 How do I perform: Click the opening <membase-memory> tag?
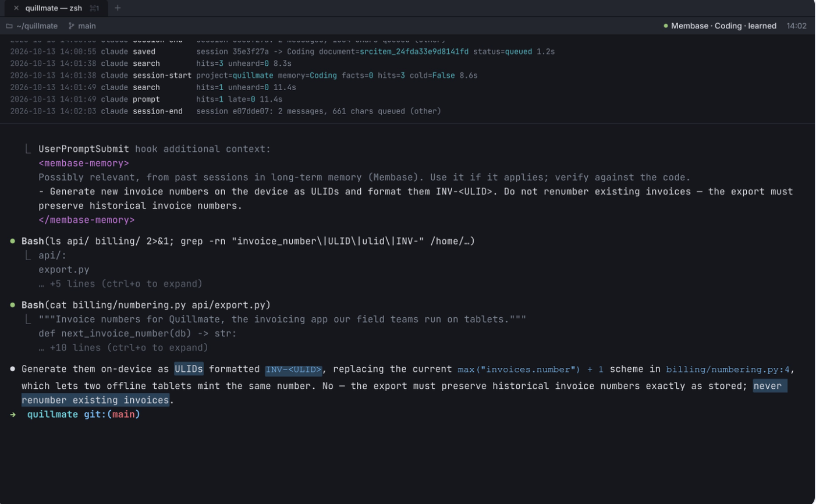coord(84,164)
